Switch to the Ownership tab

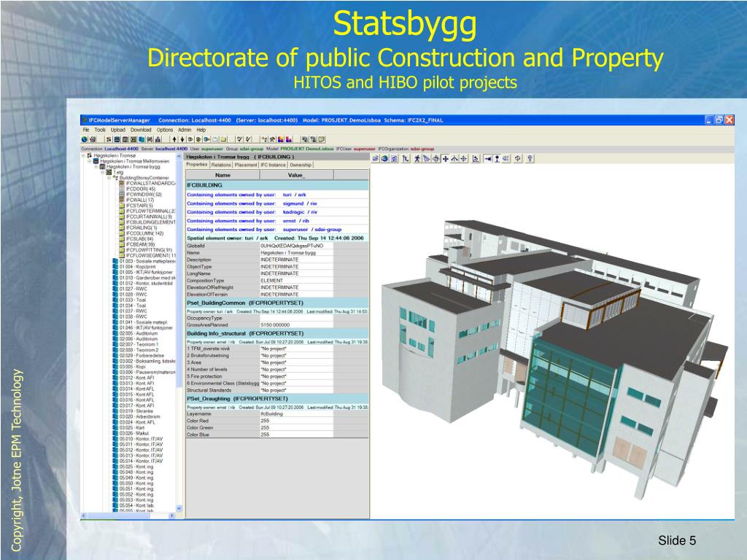pyautogui.click(x=301, y=165)
